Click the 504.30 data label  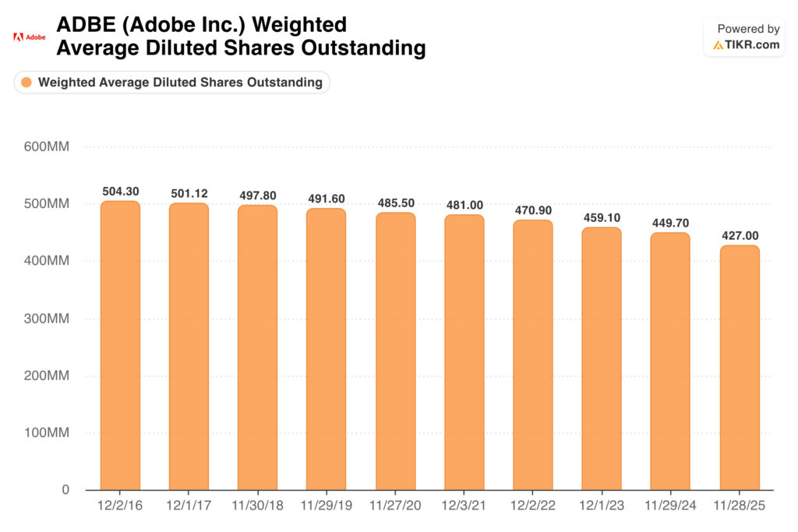click(120, 191)
